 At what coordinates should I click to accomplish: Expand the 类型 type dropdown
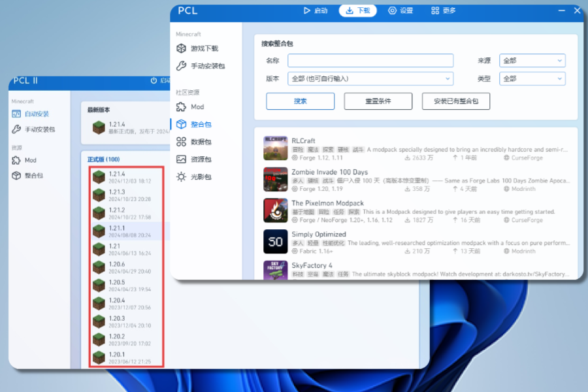click(532, 78)
